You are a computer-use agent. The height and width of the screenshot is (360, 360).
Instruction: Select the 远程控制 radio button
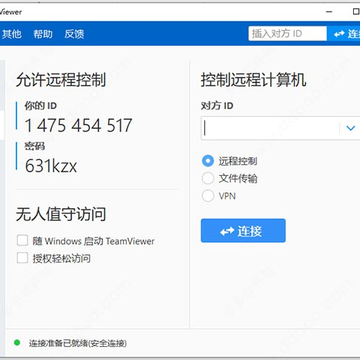click(x=208, y=161)
